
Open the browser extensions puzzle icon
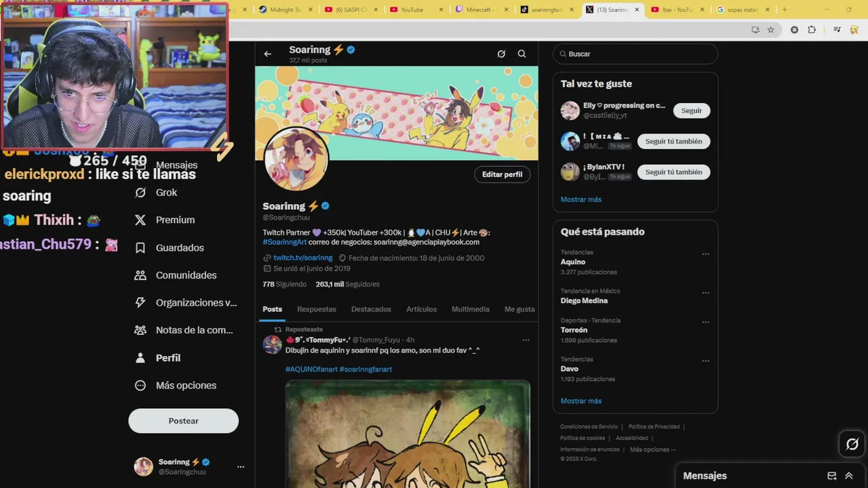812,30
